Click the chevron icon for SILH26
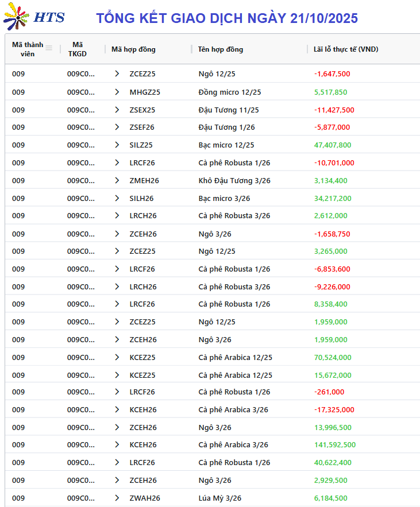The image size is (420, 507). 117,198
